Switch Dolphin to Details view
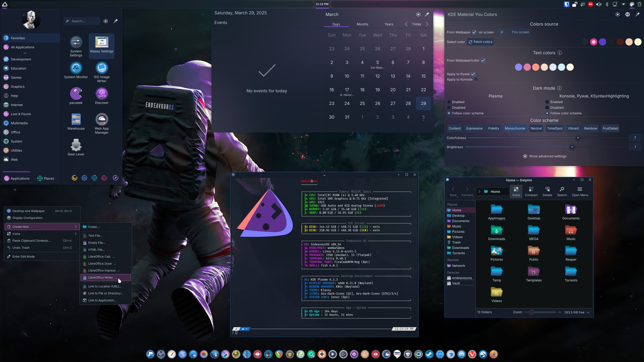Viewport: 644px width, 362px height. pyautogui.click(x=547, y=191)
